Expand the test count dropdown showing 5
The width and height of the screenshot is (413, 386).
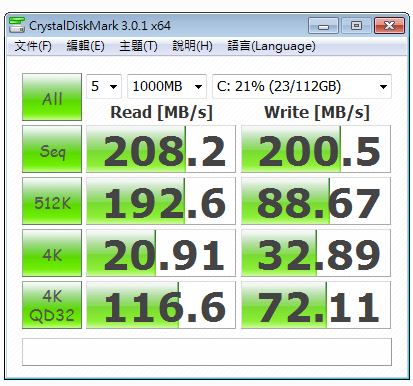(104, 86)
